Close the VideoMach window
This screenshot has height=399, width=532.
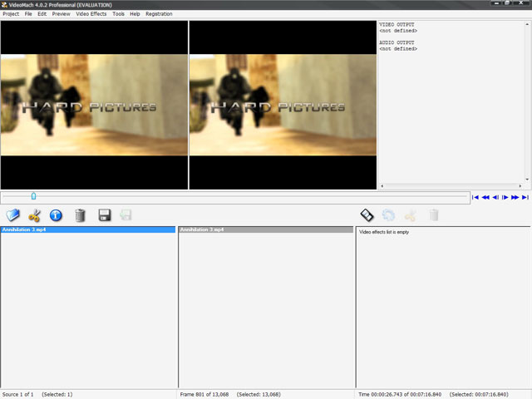tap(521, 3)
